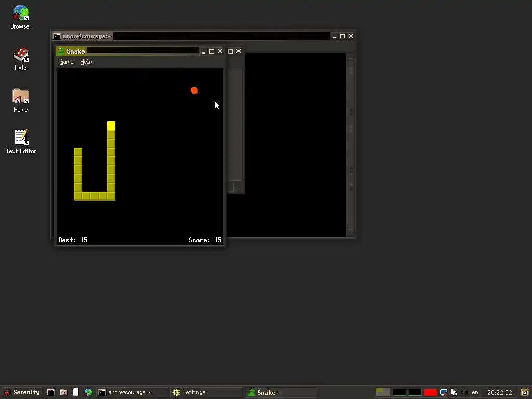The width and height of the screenshot is (532, 399).
Task: Open the Serenity start menu
Action: point(22,392)
